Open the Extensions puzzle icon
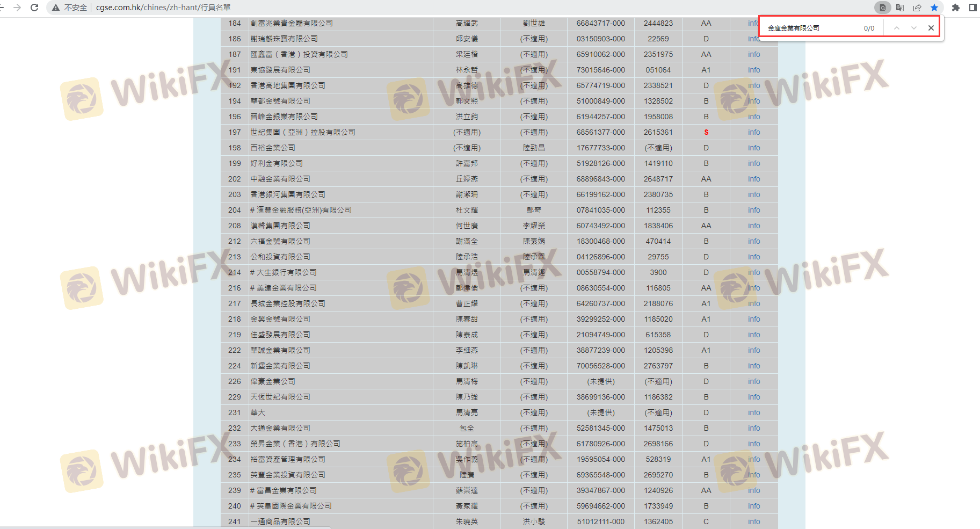This screenshot has height=529, width=980. coord(955,8)
